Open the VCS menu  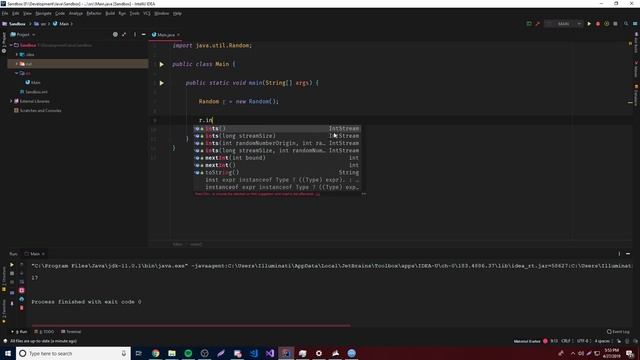[x=147, y=13]
